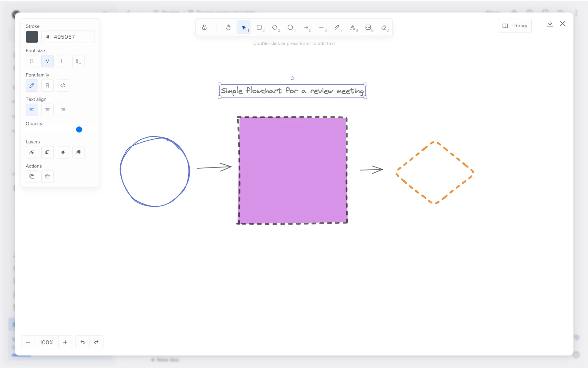
Task: Select the Eraser tool
Action: pyautogui.click(x=383, y=27)
